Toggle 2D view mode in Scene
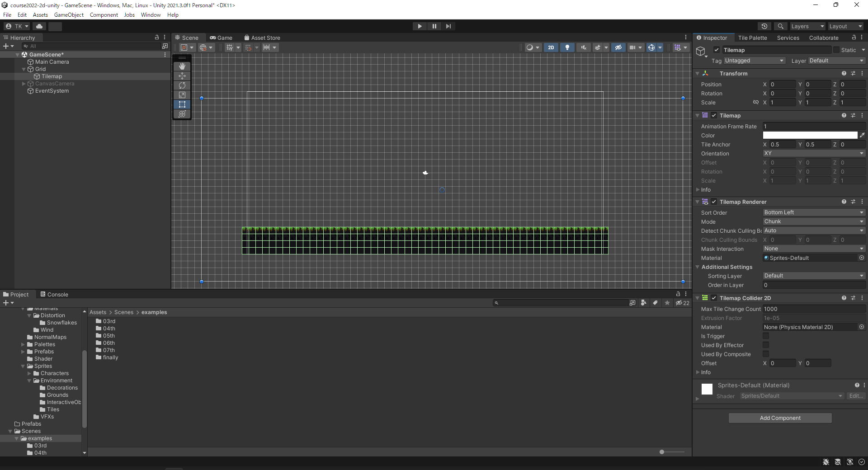Image resolution: width=868 pixels, height=470 pixels. coord(551,47)
